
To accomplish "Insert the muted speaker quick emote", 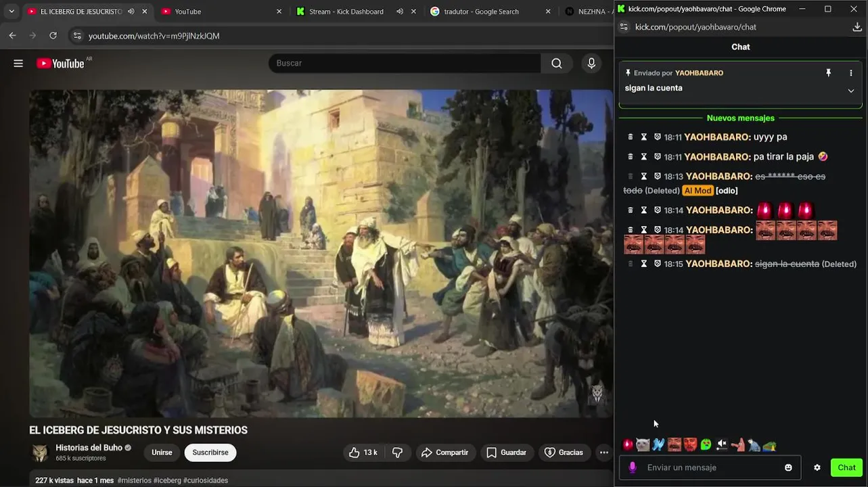I will 722,445.
